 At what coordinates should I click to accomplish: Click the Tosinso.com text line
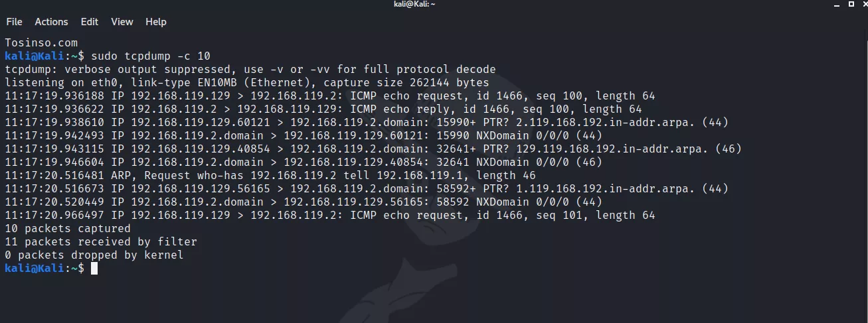41,42
